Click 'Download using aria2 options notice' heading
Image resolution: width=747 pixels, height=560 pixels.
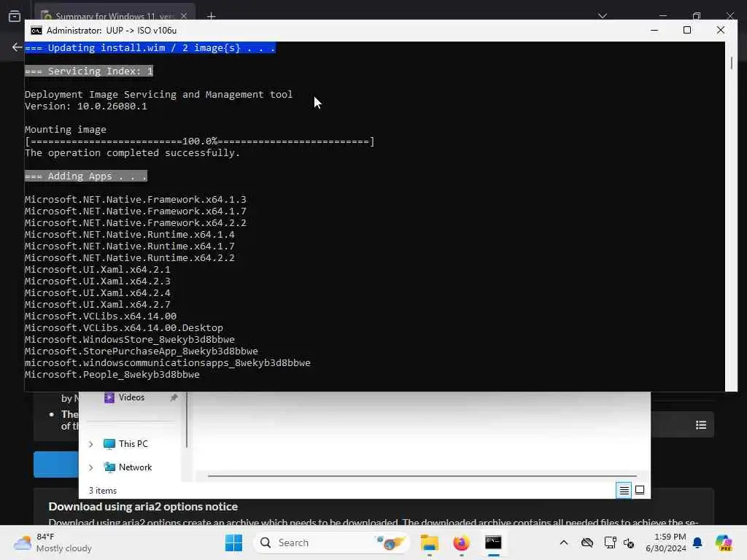pyautogui.click(x=143, y=507)
